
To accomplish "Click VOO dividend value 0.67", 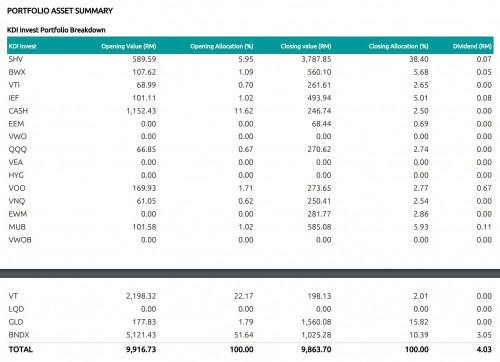I will tap(484, 188).
